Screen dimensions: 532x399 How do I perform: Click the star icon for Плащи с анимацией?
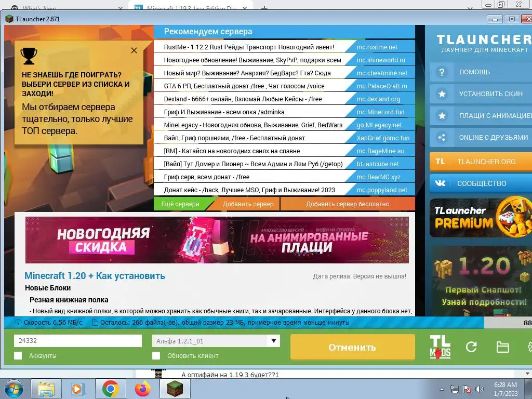pyautogui.click(x=442, y=116)
